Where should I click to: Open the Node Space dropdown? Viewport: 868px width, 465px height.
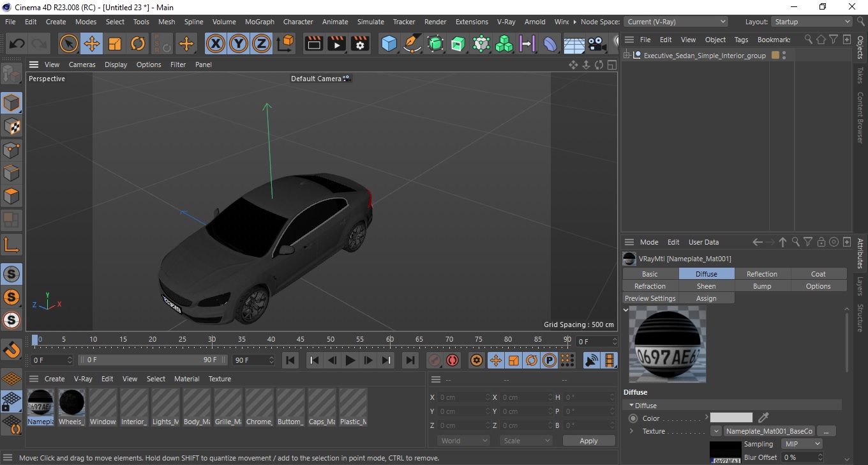(676, 22)
